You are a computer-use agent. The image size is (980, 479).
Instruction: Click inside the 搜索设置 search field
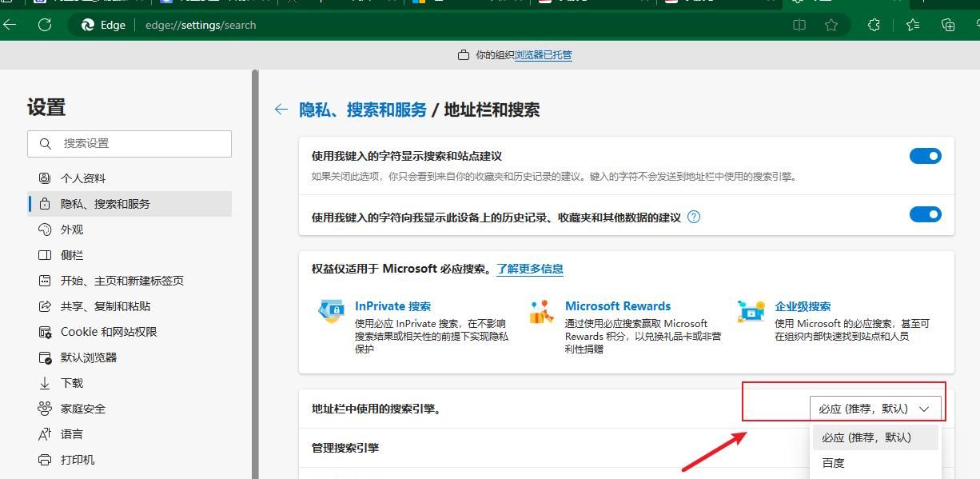pos(128,144)
